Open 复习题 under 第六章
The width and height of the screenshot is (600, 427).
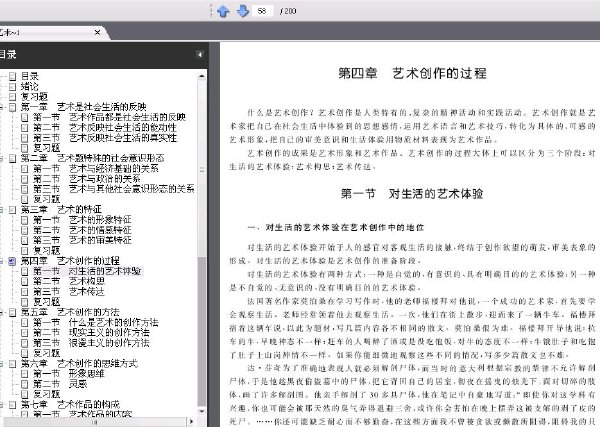46,394
